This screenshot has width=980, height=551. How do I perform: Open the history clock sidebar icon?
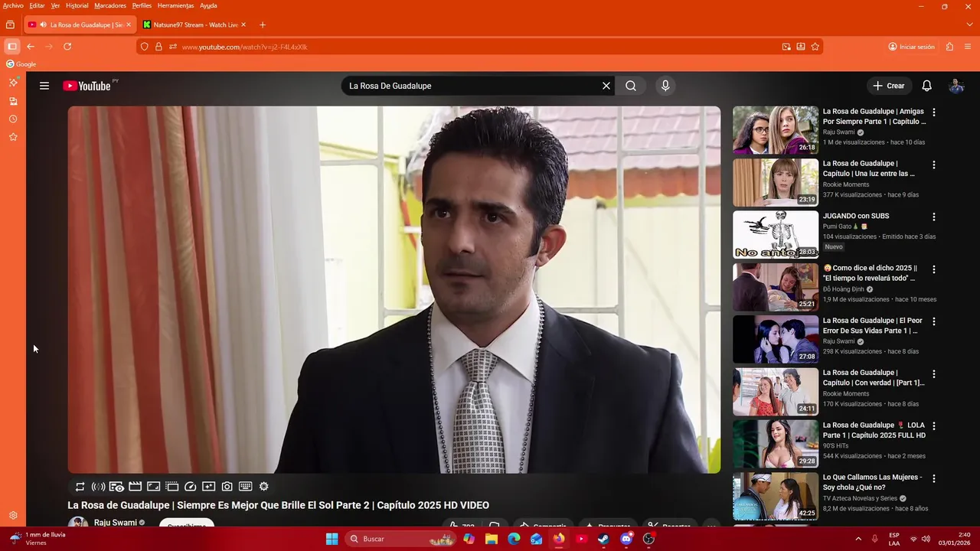click(13, 119)
